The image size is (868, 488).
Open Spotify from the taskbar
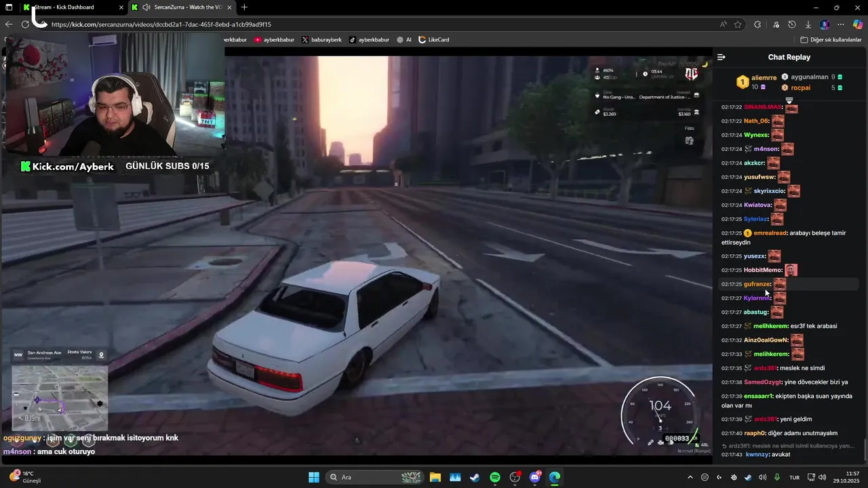[x=494, y=477]
